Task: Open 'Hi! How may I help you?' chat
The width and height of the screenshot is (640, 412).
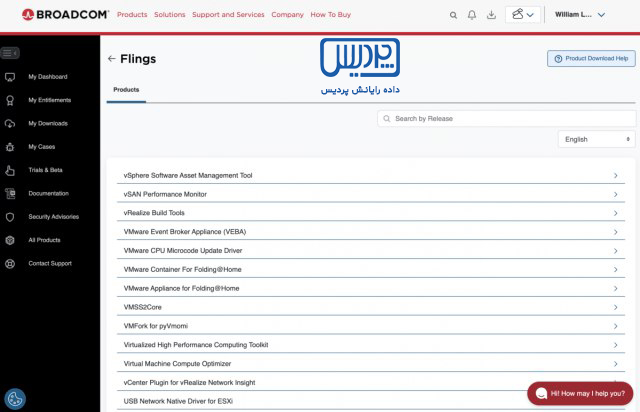Action: pyautogui.click(x=580, y=394)
